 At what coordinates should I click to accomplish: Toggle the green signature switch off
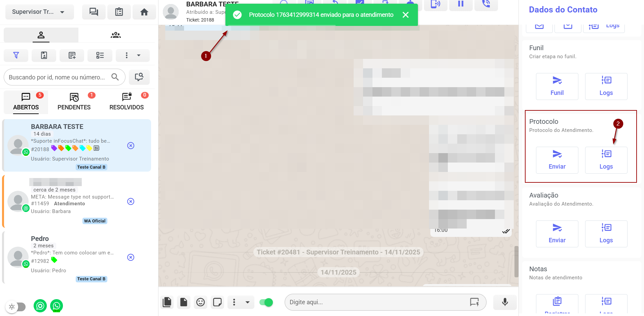click(x=266, y=302)
